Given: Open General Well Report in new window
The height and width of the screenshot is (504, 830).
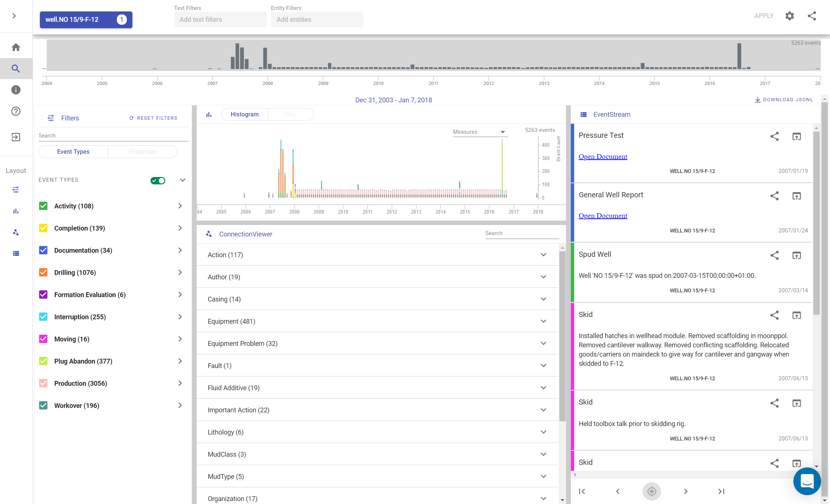Looking at the screenshot, I should coord(797,196).
